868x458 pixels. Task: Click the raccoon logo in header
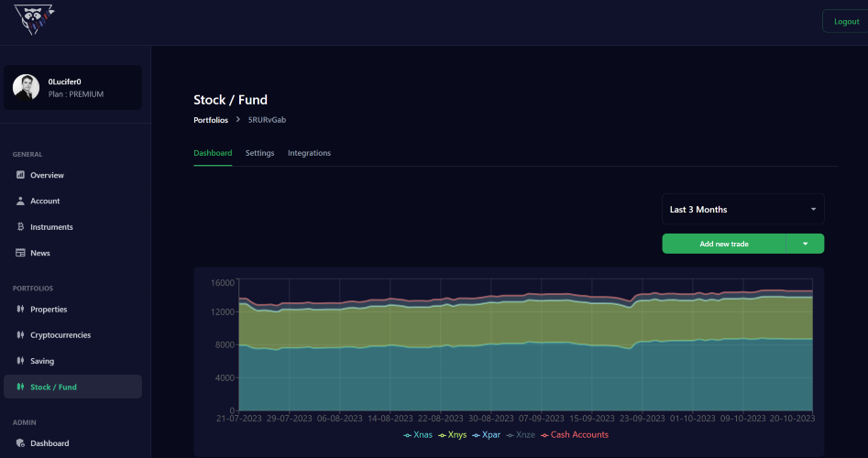pyautogui.click(x=34, y=20)
